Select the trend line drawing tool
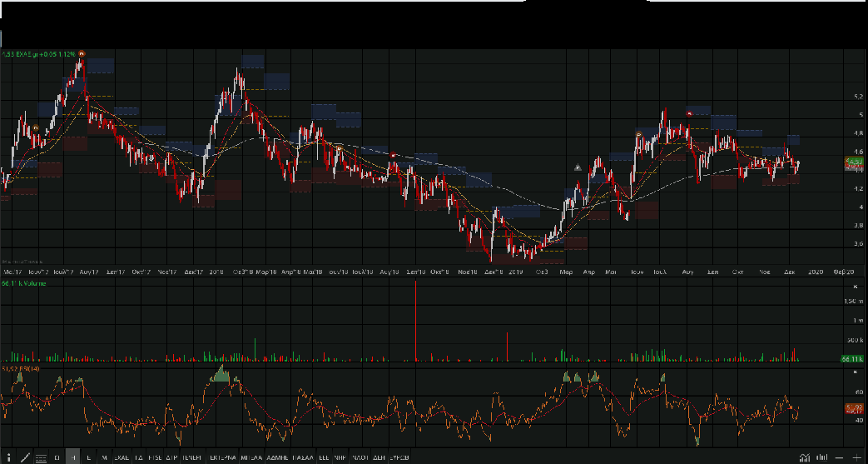The height and width of the screenshot is (464, 868). coord(25,457)
